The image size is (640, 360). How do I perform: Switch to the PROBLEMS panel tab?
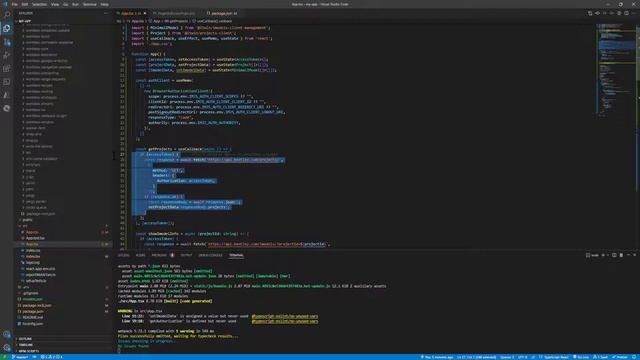[x=159, y=255]
